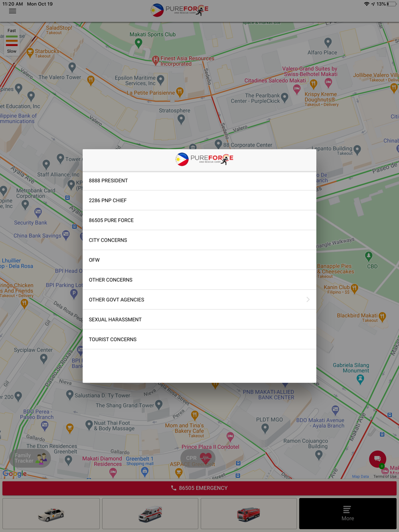This screenshot has width=399, height=532.
Task: Tap the Alfaro Place map pin
Action: 328,42
